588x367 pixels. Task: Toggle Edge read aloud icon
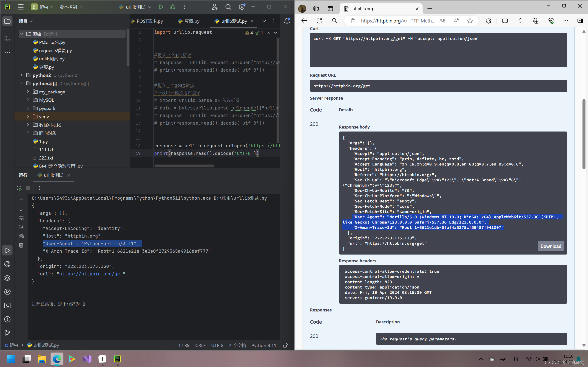tap(456, 21)
